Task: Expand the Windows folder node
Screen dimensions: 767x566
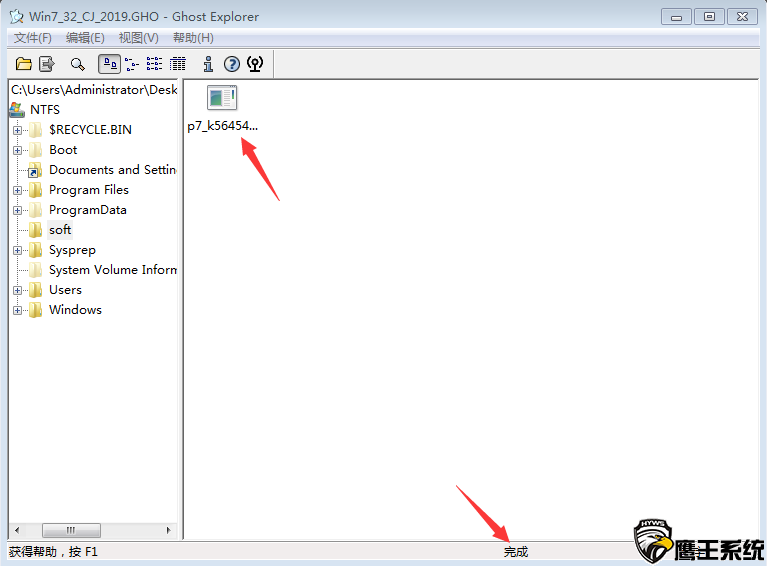Action: [x=18, y=311]
